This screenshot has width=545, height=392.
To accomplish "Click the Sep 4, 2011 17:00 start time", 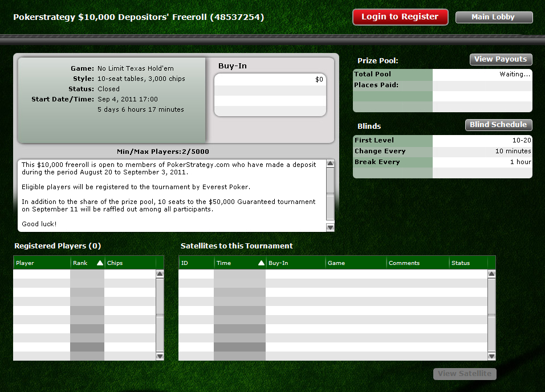I will coord(128,99).
